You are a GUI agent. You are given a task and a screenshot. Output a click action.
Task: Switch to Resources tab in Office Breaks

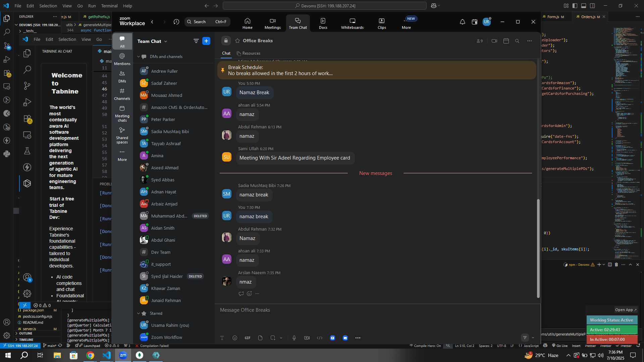pyautogui.click(x=248, y=53)
